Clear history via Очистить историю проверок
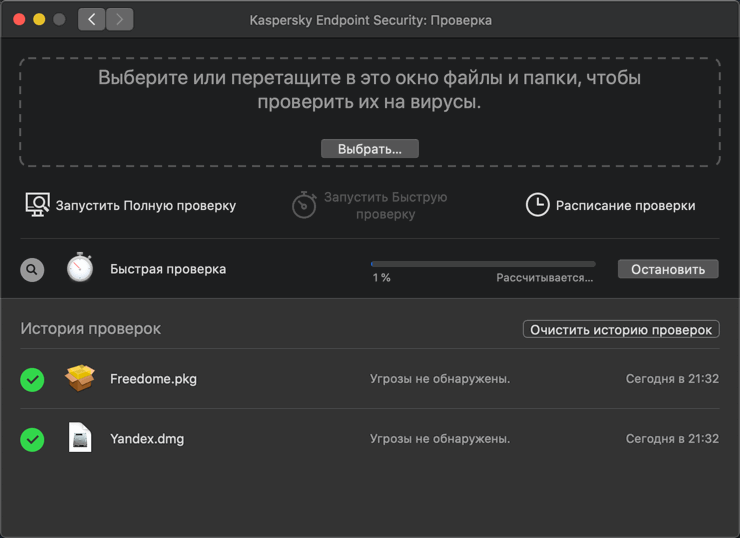 pyautogui.click(x=621, y=329)
